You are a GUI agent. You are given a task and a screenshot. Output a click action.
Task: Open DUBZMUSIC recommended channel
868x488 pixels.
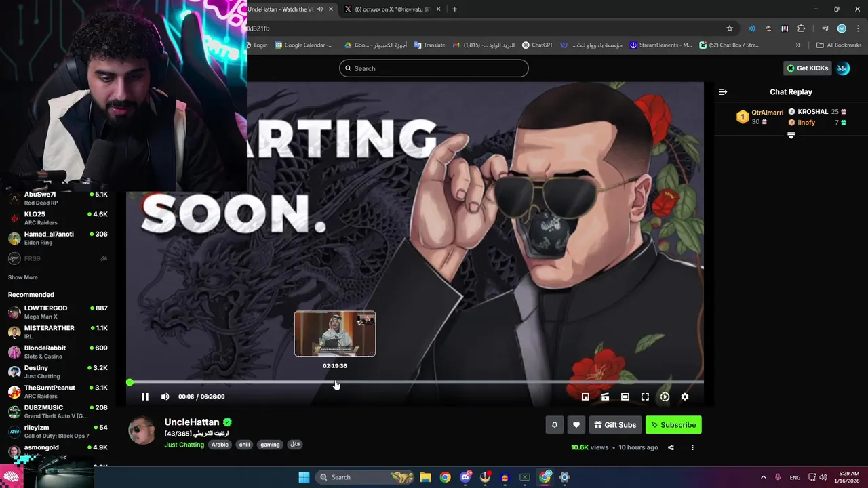(58, 411)
